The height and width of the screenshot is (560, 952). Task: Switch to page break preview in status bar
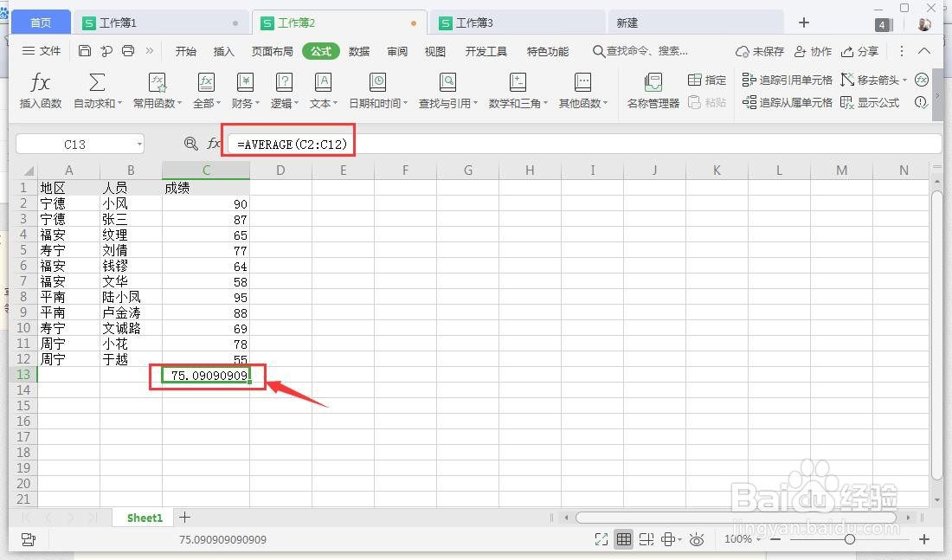(646, 538)
